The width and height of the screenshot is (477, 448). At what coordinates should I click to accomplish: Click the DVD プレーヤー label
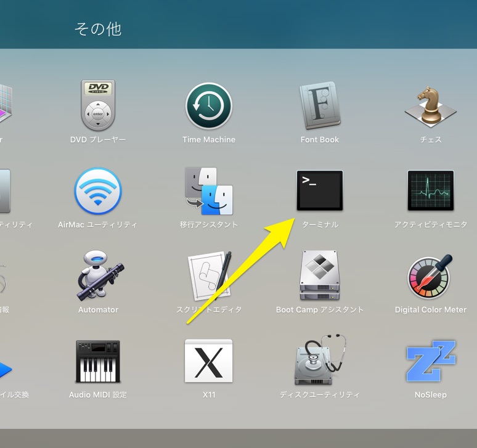point(98,140)
